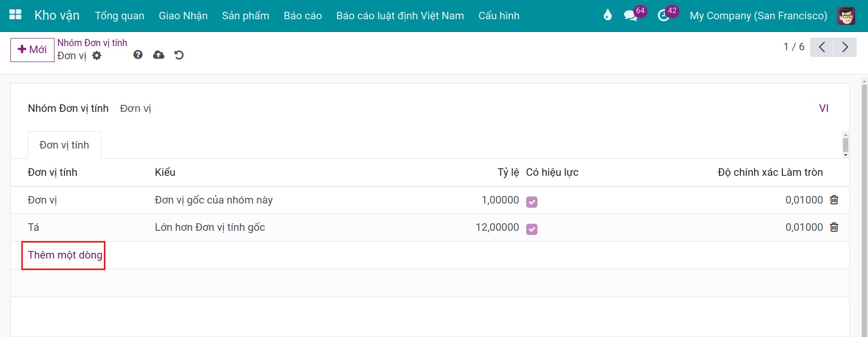Viewport: 868px width, 337px height.
Task: Open the Báo cáo menu
Action: [303, 16]
